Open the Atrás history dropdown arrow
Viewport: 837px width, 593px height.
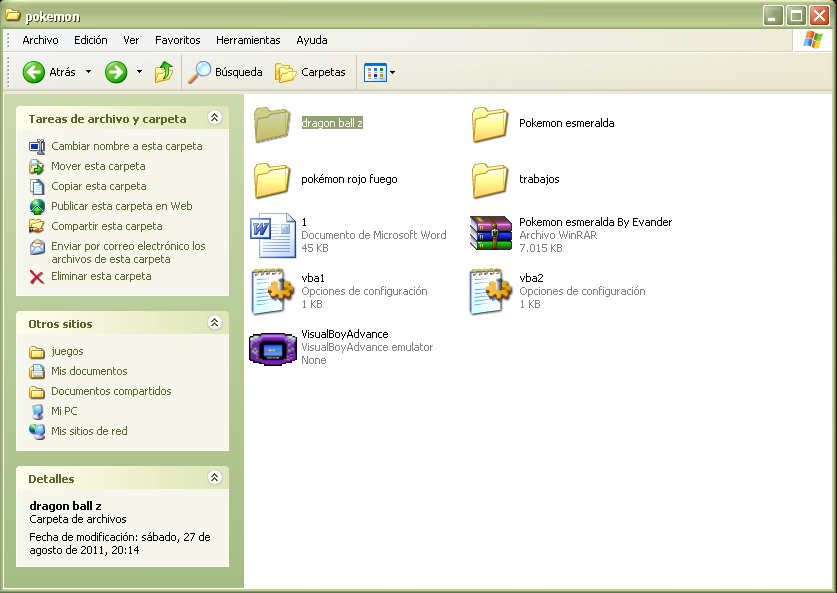(x=89, y=72)
